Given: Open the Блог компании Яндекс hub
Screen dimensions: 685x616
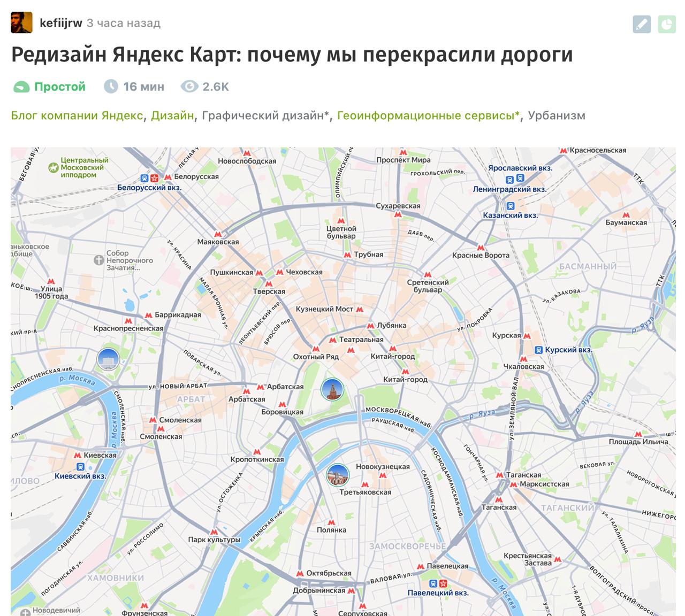Looking at the screenshot, I should click(x=77, y=115).
